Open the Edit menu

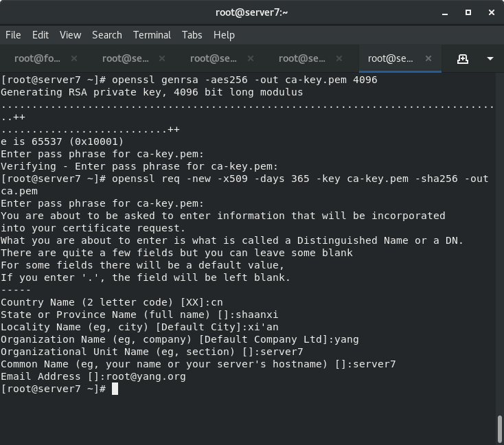point(41,35)
